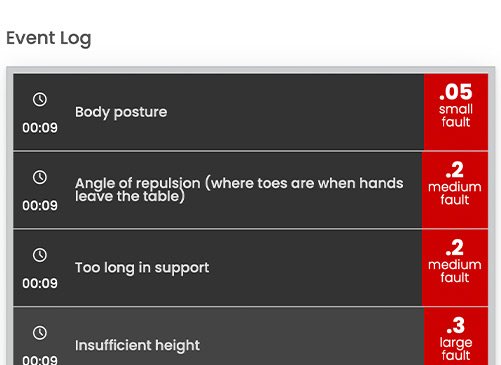
Task: Click the clock icon in Angle of repulsion row
Action: [40, 177]
